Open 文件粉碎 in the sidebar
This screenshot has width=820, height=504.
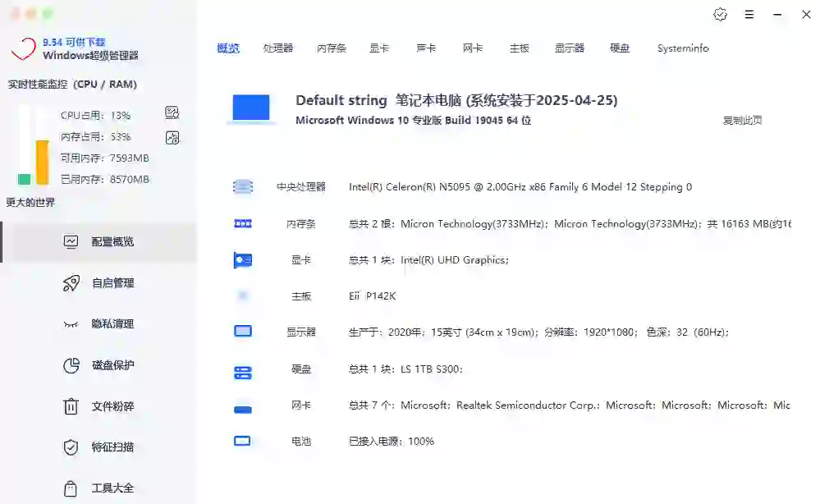point(100,406)
